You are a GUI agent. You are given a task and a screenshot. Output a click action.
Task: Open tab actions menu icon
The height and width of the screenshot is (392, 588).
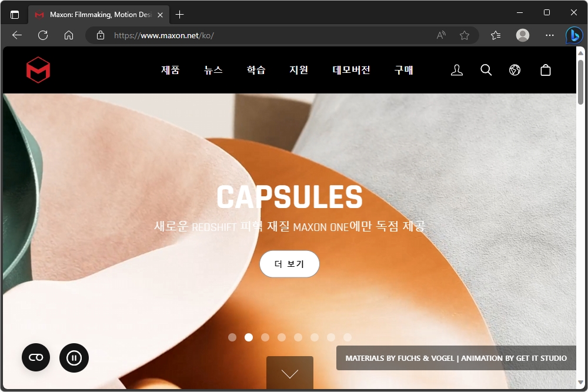[x=15, y=15]
